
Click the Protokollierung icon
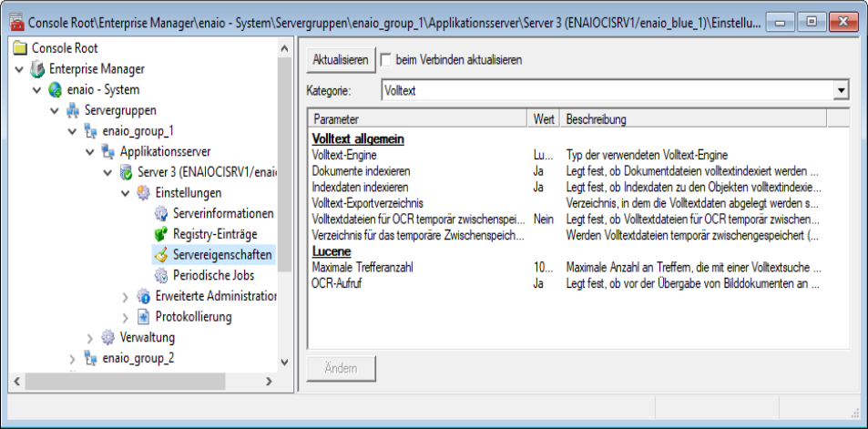click(x=143, y=317)
